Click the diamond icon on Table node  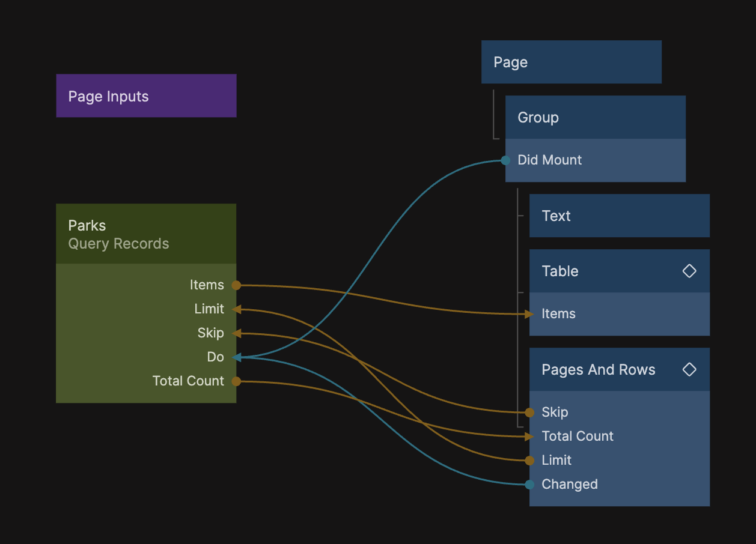689,271
